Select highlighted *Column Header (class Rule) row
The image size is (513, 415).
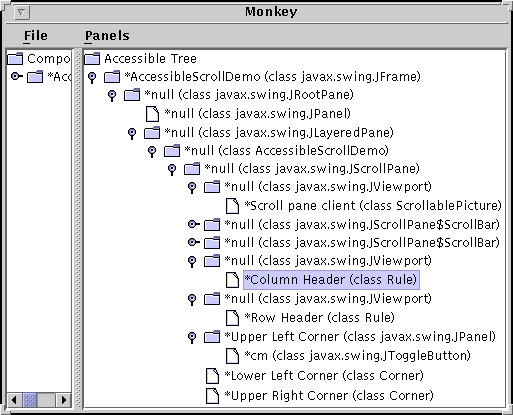[331, 280]
